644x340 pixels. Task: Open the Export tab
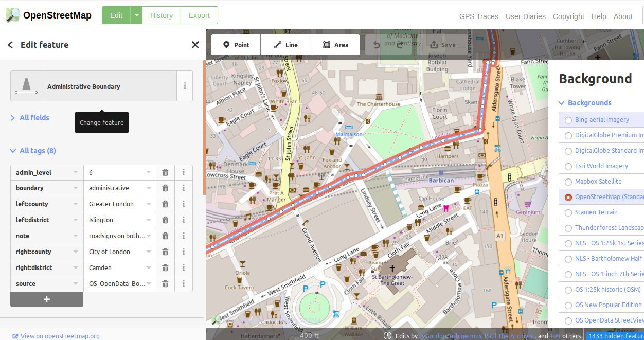pos(199,15)
